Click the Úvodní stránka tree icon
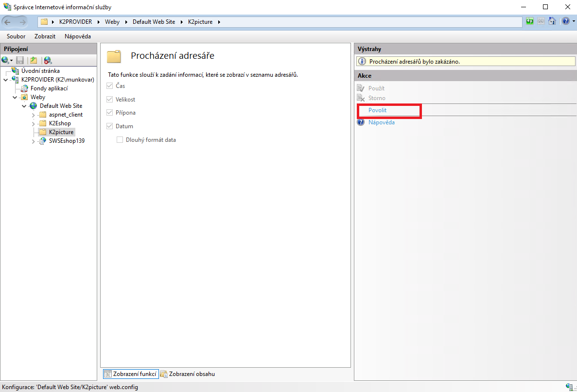The width and height of the screenshot is (577, 392). [x=15, y=70]
